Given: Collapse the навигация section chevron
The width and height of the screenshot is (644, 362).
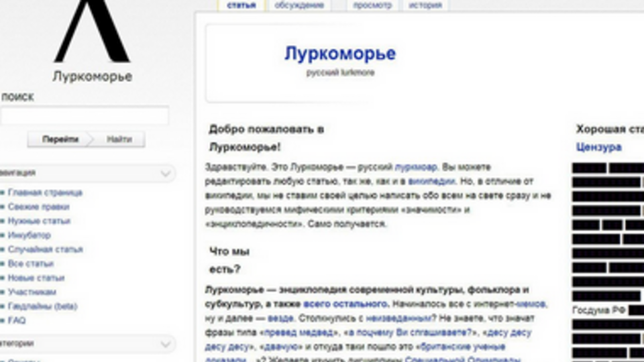Looking at the screenshot, I should (x=166, y=173).
